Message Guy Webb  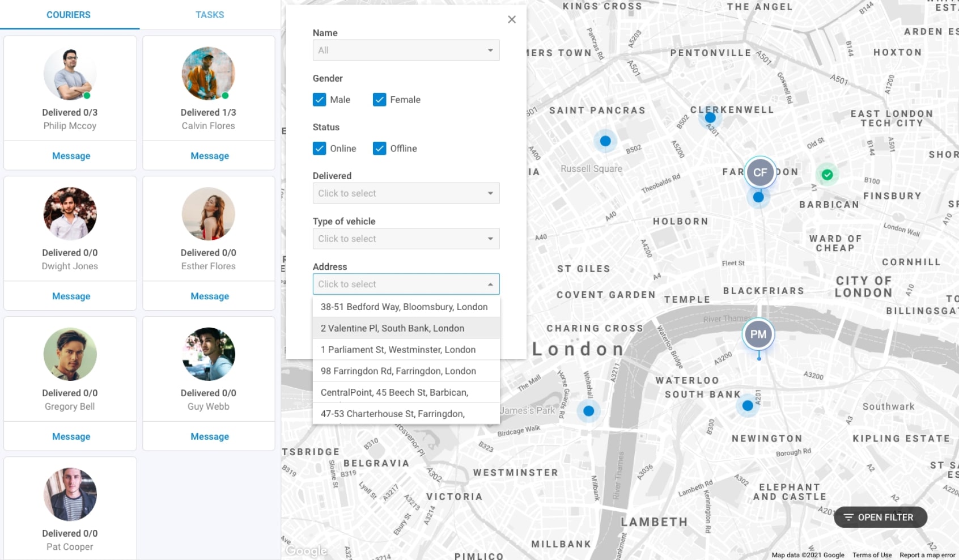coord(210,436)
